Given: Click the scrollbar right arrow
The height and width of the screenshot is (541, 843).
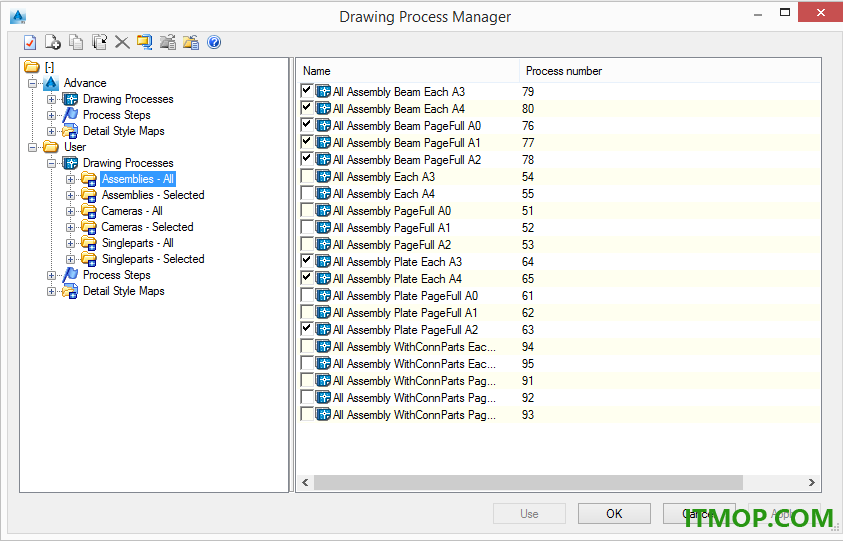Looking at the screenshot, I should [812, 482].
